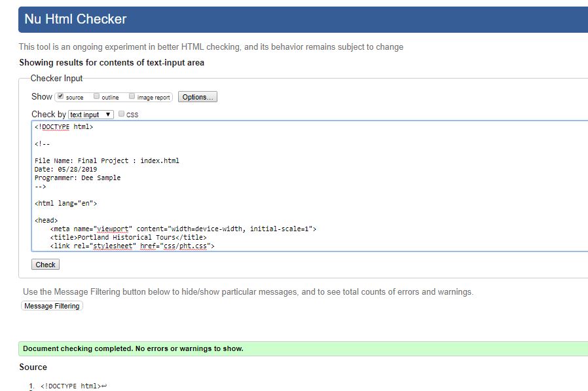Click the Check button

45,265
